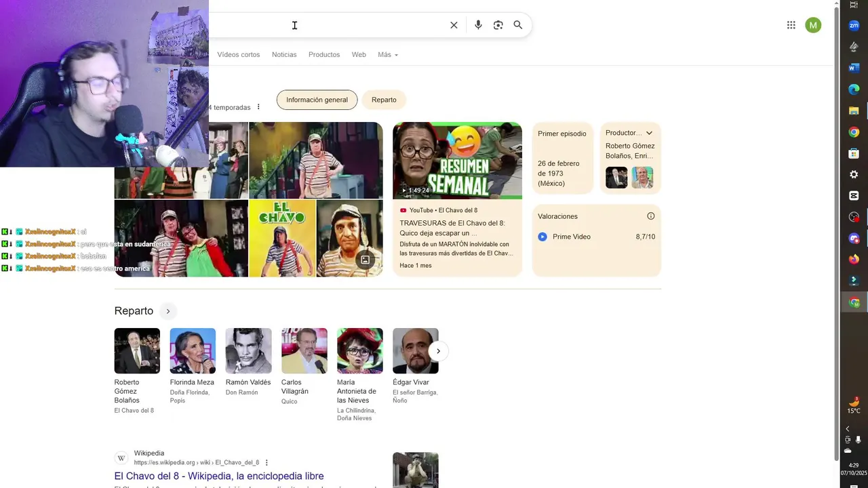
Task: Open cast member Édgar Vivar
Action: tap(416, 366)
